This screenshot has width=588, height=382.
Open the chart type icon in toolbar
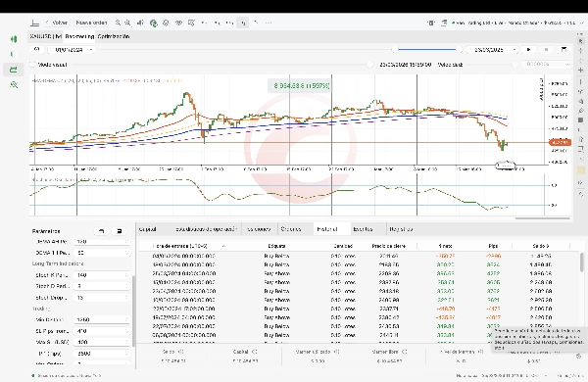pos(140,23)
